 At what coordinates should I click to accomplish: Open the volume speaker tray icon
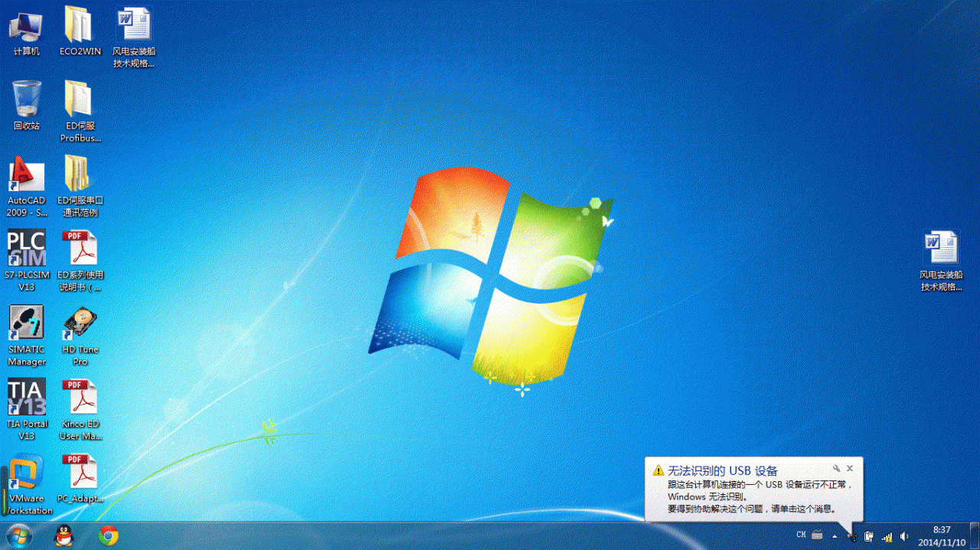(905, 536)
